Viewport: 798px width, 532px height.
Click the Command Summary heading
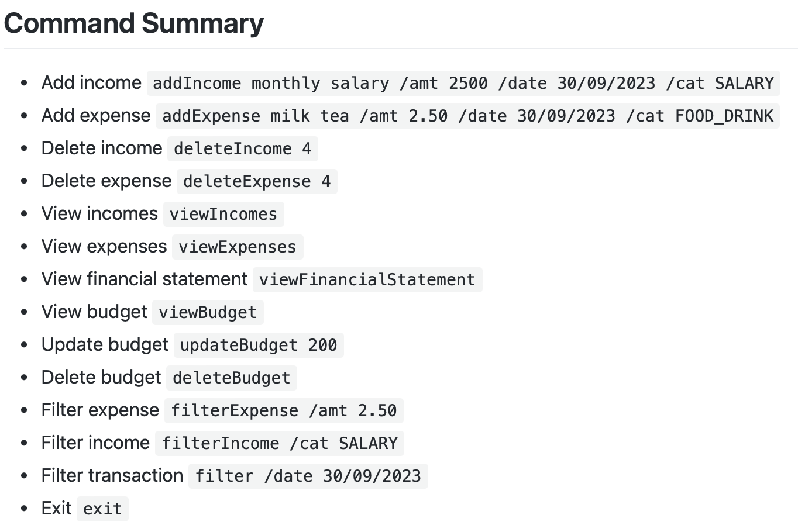point(134,24)
